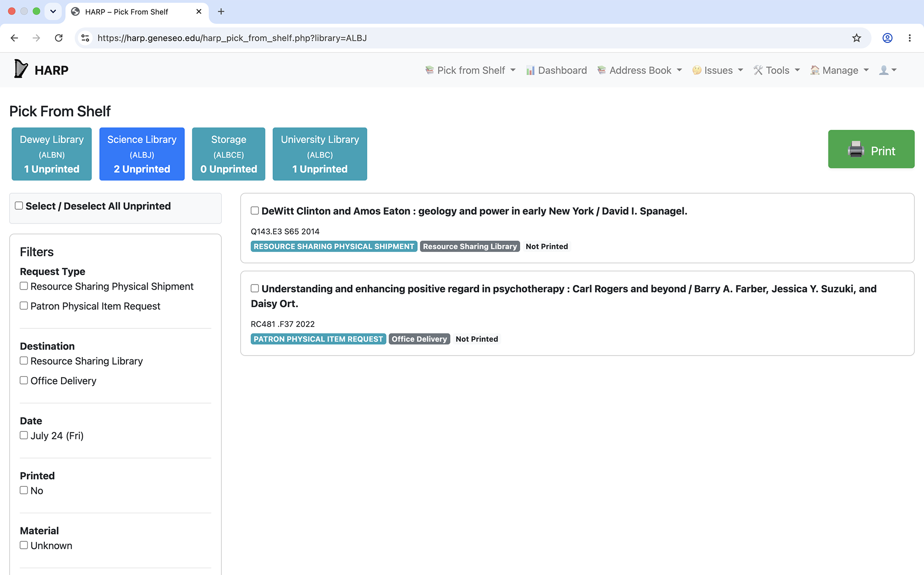Screen dimensions: 924x575
Task: Reload the page with the refresh icon
Action: pos(59,38)
